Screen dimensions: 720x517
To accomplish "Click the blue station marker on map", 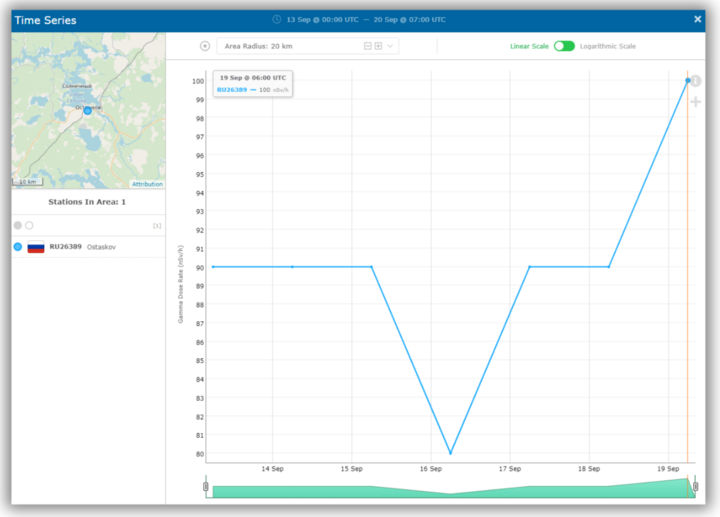I will (87, 110).
